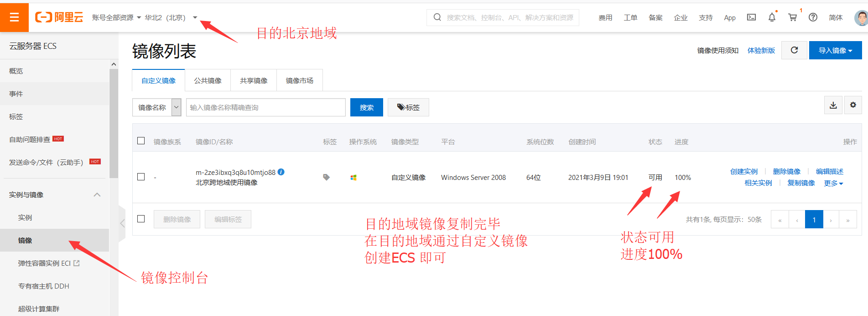
Task: Open the 镜像使用须知 link
Action: [x=718, y=50]
